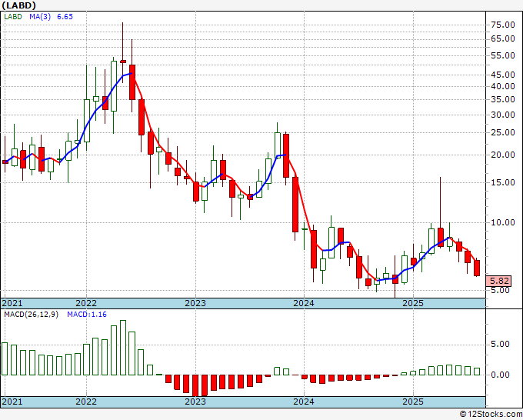Click the tallest green MACD histogram bar

(x=123, y=348)
